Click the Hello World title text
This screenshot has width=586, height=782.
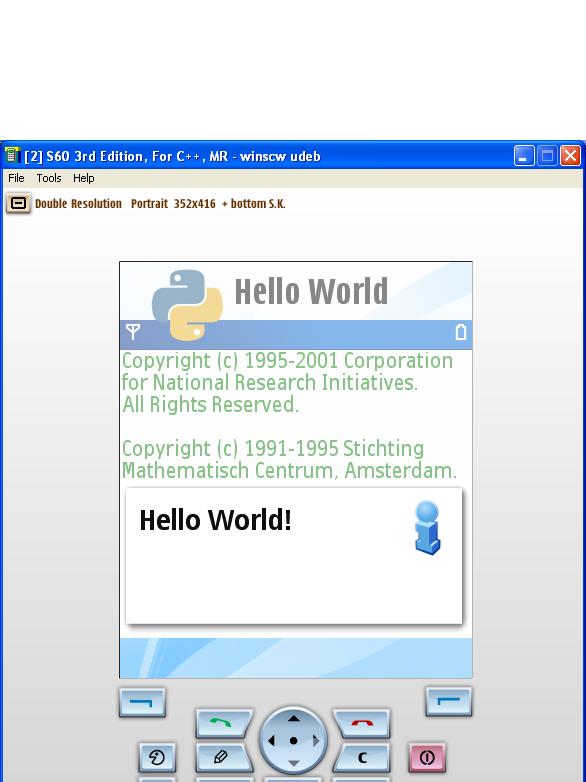click(311, 291)
